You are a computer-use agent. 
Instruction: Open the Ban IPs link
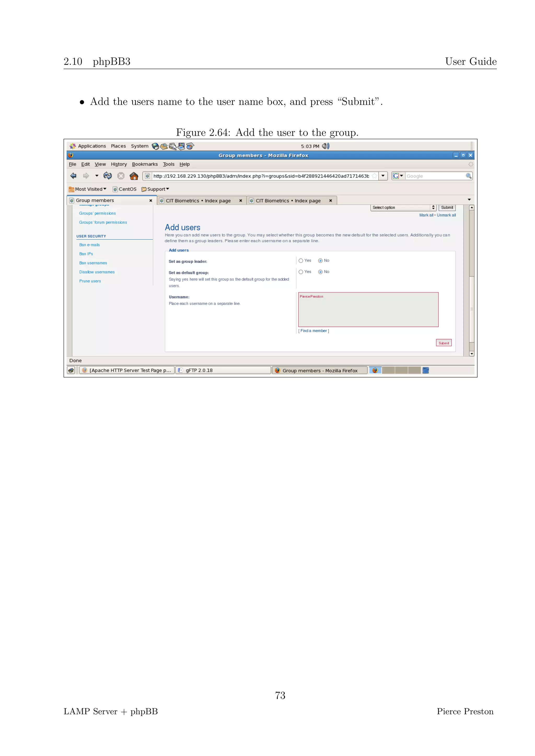pyautogui.click(x=86, y=254)
